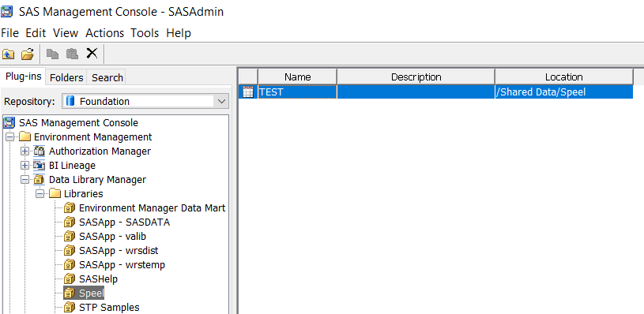This screenshot has height=314, width=644.
Task: Expand the Authorization Manager node
Action: pyautogui.click(x=25, y=151)
